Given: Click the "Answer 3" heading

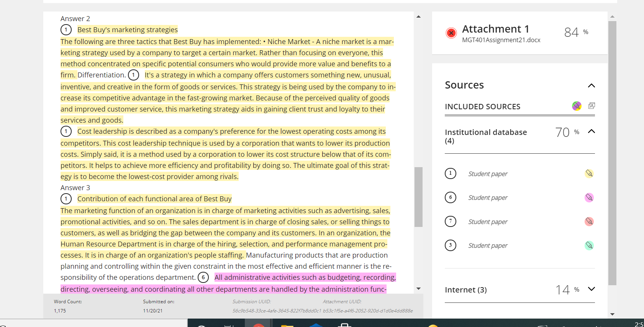Looking at the screenshot, I should [x=75, y=188].
